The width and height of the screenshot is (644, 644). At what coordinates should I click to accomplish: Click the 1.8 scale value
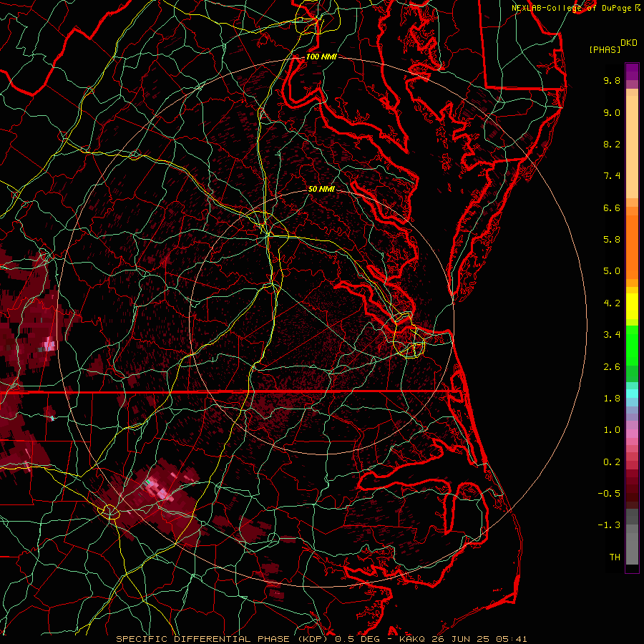tap(612, 399)
